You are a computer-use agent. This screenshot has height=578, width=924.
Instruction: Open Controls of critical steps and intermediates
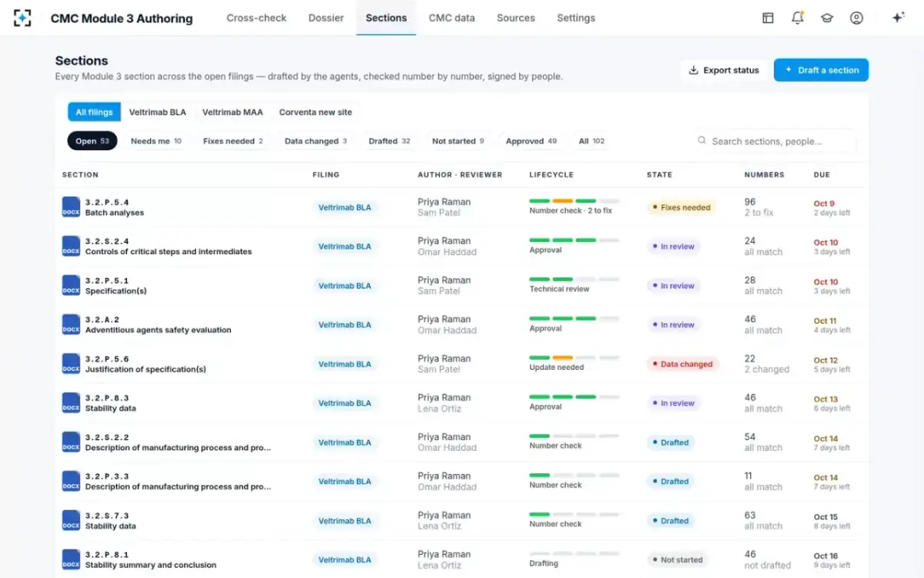169,251
